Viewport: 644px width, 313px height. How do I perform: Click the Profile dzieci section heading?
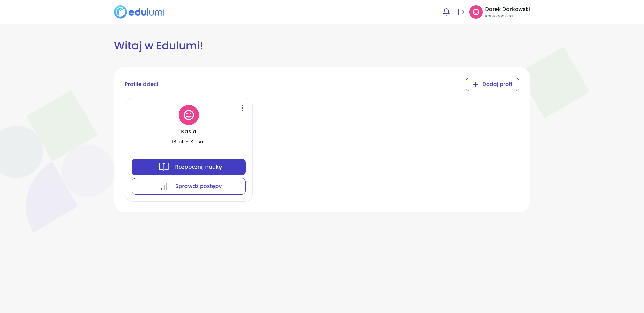[142, 84]
